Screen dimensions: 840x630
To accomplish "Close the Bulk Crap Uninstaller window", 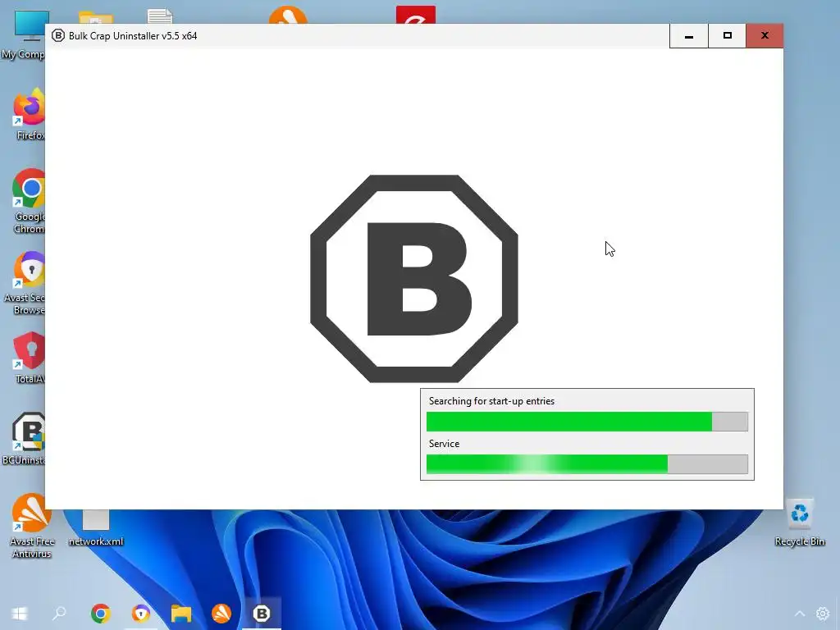I will pyautogui.click(x=765, y=36).
